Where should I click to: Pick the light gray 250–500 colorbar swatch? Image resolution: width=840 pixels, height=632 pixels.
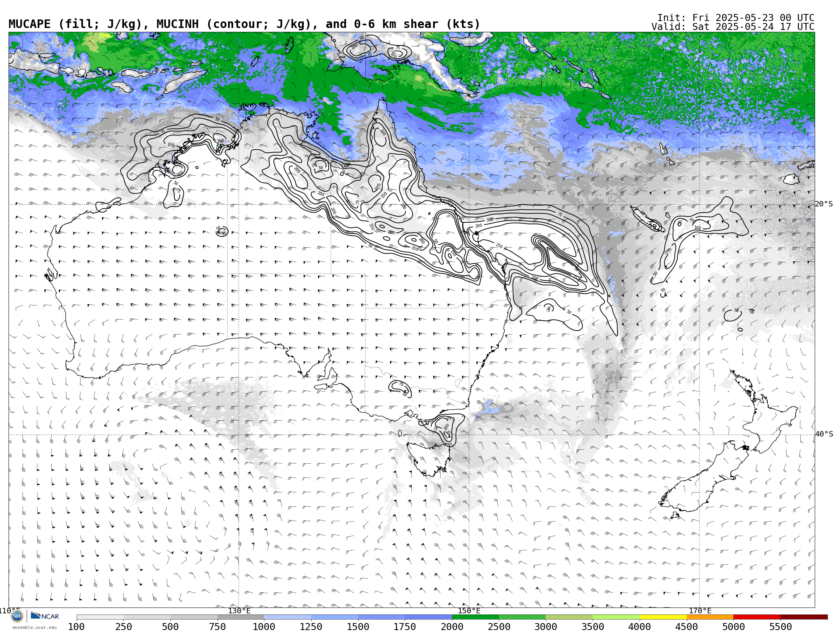(147, 617)
